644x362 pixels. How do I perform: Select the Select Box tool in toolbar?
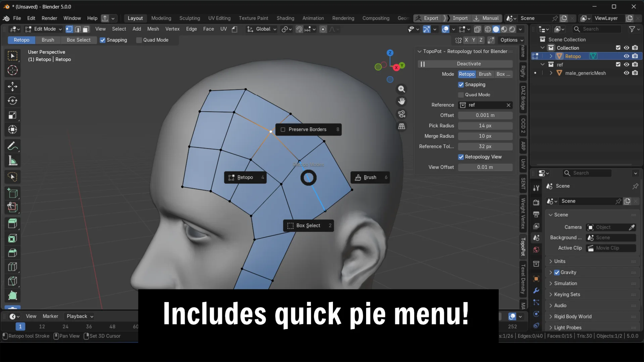12,56
